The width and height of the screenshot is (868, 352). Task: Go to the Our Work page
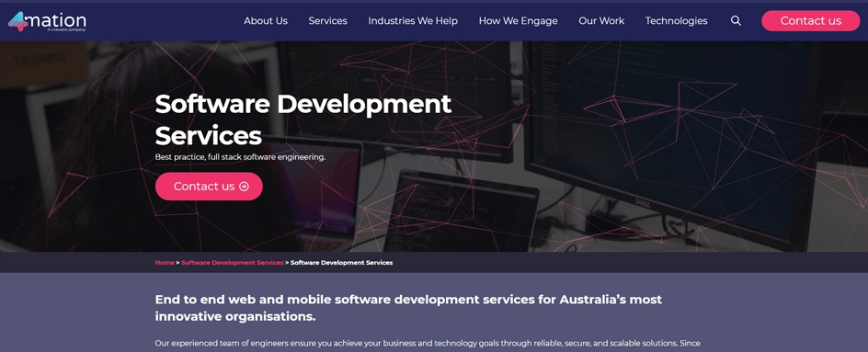coord(601,21)
